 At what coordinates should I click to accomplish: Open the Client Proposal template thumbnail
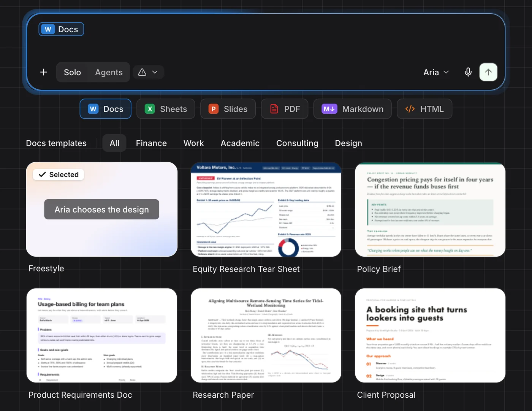point(430,335)
